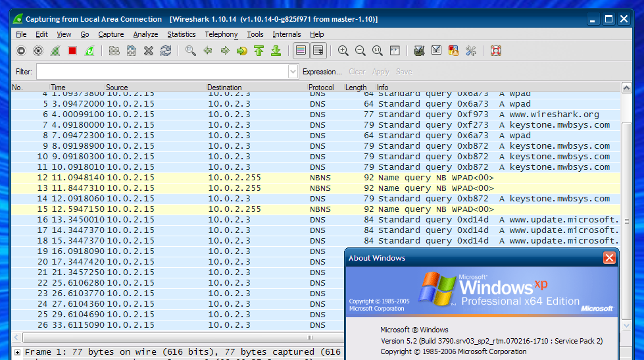This screenshot has height=360, width=644.
Task: Close this capture file X icon
Action: coord(149,51)
